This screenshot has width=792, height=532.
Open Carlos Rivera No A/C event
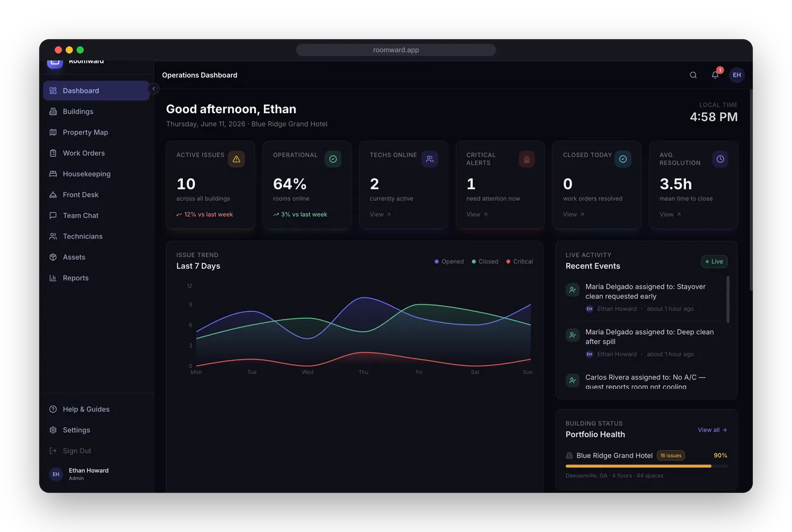click(646, 381)
